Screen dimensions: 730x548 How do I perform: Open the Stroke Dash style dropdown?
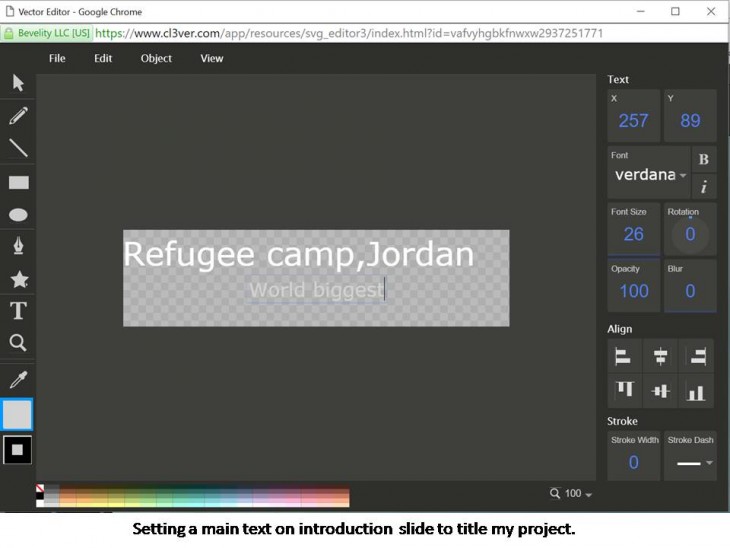(x=690, y=462)
